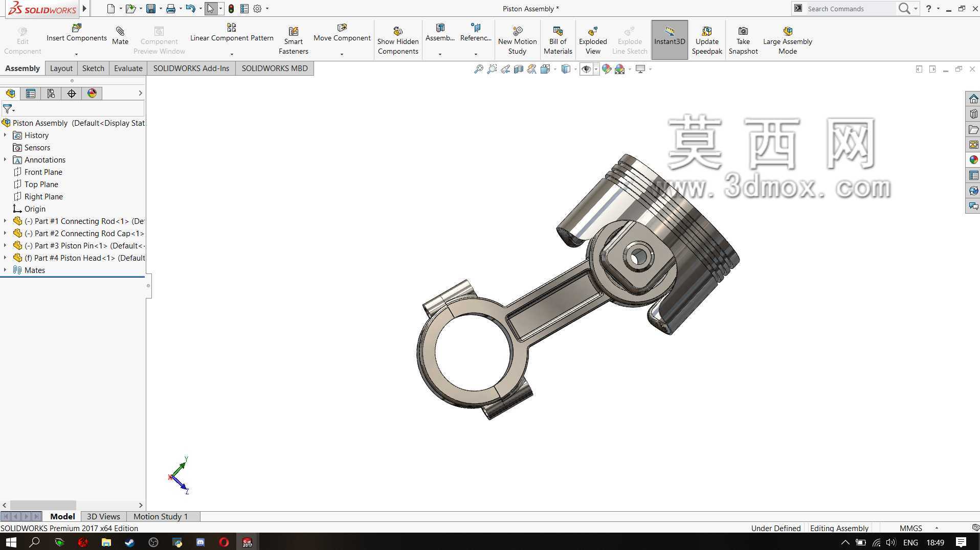Select the Mate tool
The image size is (980, 550).
pyautogui.click(x=120, y=36)
